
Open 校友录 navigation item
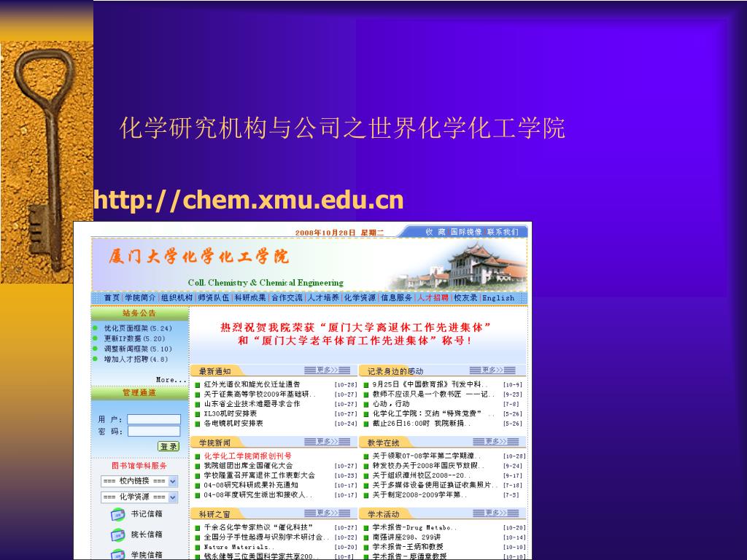tap(465, 298)
